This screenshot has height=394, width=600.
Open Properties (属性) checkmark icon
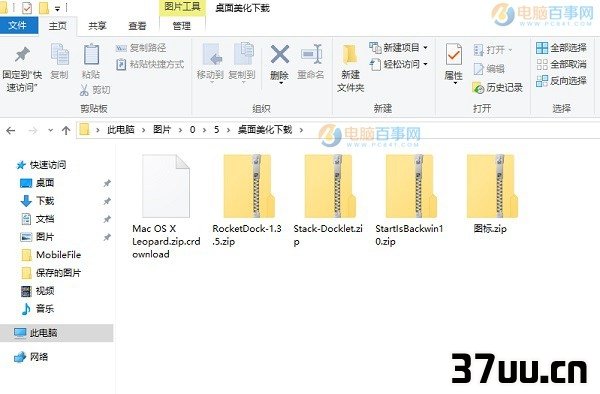click(454, 55)
